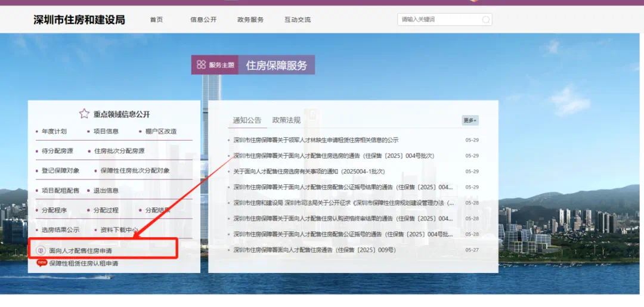
Task: Switch to the 政策法规 tab
Action: [x=287, y=120]
